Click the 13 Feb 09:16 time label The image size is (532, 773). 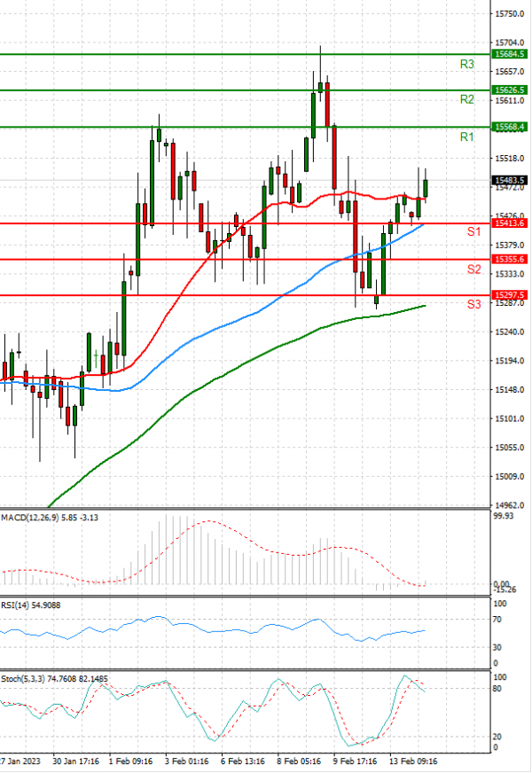coord(413,761)
